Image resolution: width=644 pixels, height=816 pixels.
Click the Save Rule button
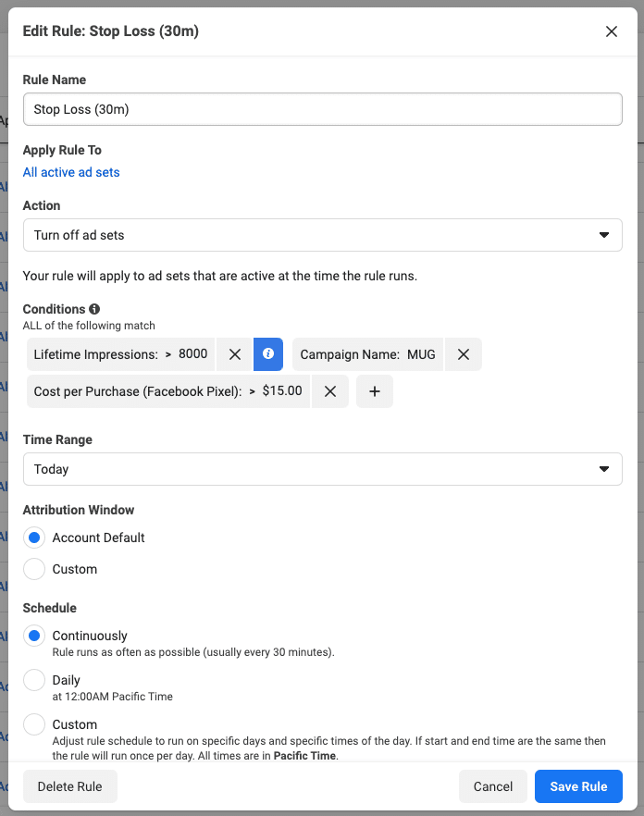point(578,786)
